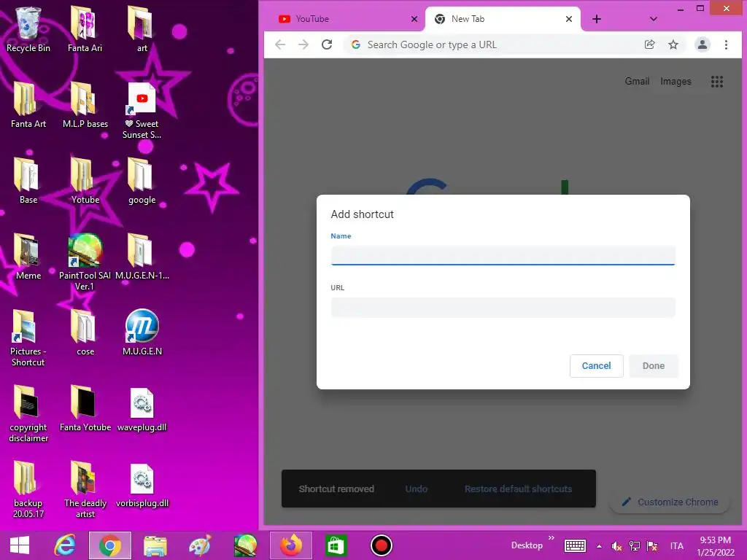
Task: Select the Yotube folder
Action: point(85,181)
